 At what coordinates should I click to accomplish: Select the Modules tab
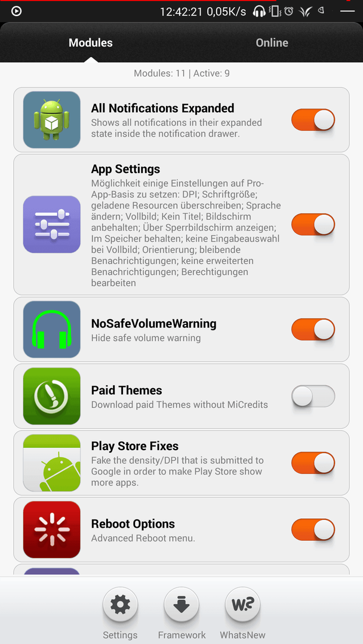[90, 43]
